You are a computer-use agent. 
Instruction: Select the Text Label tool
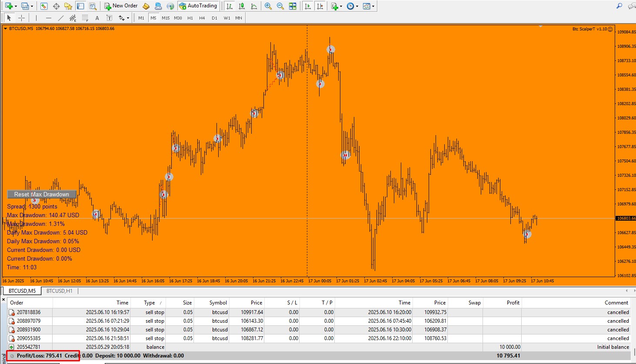[x=110, y=18]
